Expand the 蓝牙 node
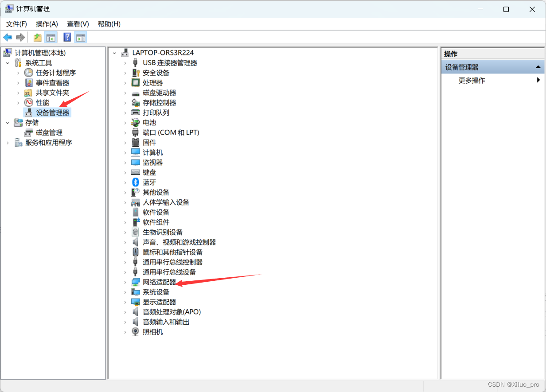The width and height of the screenshot is (546, 392). pos(125,182)
